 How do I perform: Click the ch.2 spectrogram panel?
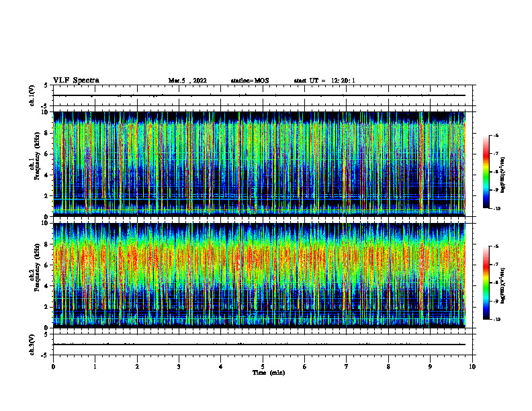pos(259,275)
